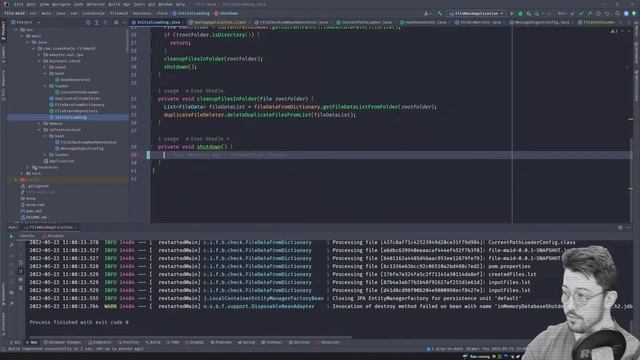Open the Profiler tool window button
Viewport: 640px width, 360px height.
[129, 342]
